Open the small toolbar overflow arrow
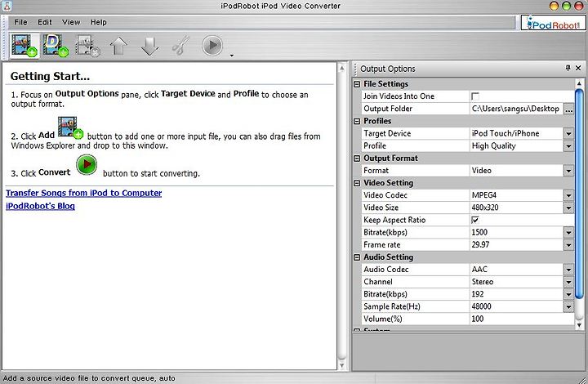This screenshot has width=588, height=384. (232, 56)
